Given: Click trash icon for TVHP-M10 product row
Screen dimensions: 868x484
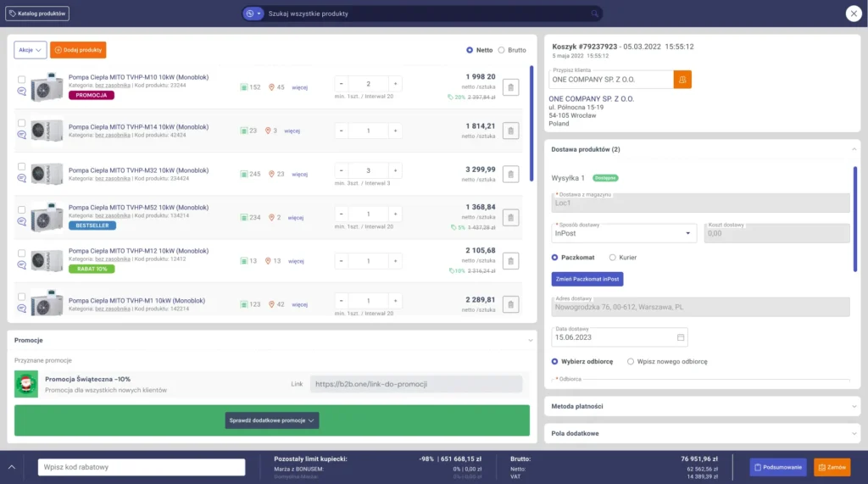Looking at the screenshot, I should coord(510,86).
